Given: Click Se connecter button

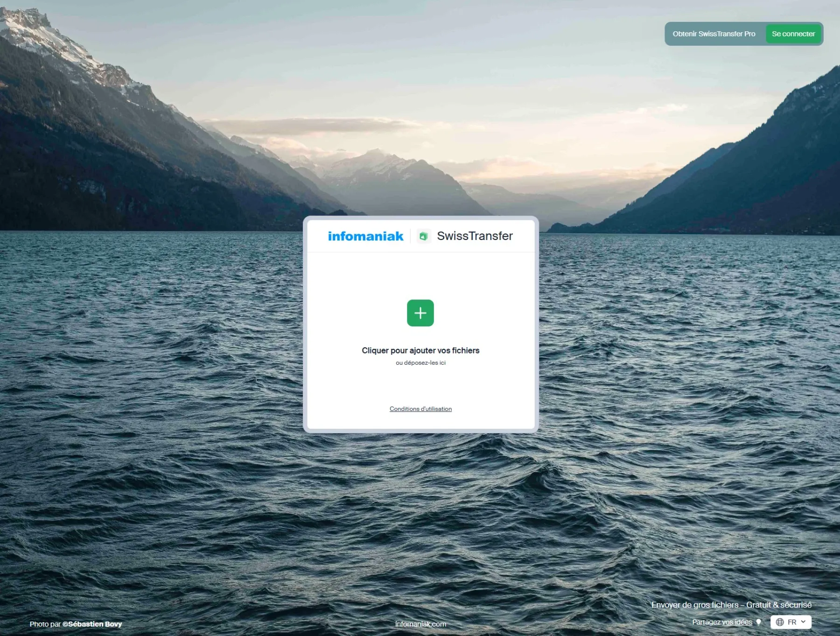Looking at the screenshot, I should [x=793, y=34].
